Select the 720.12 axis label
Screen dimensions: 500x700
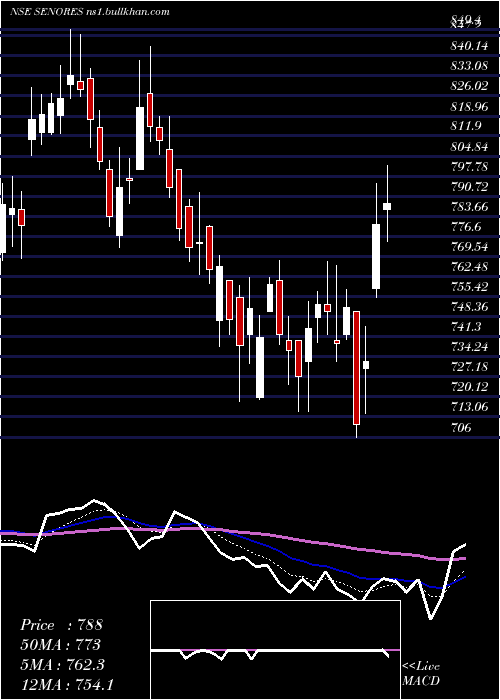pyautogui.click(x=469, y=387)
